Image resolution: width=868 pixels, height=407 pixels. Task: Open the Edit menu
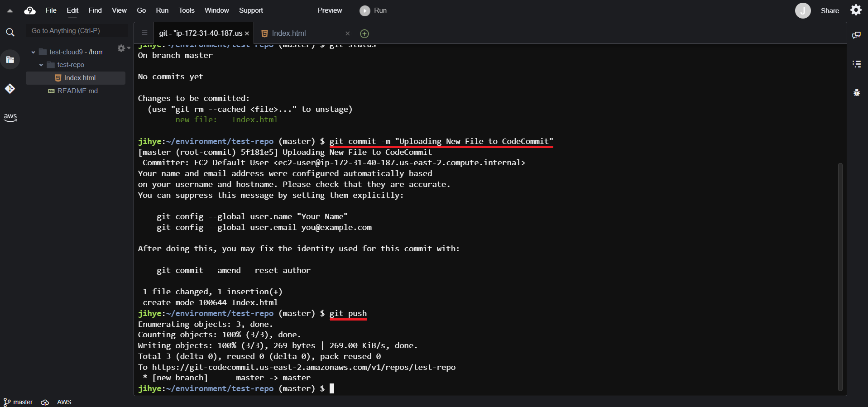(72, 10)
